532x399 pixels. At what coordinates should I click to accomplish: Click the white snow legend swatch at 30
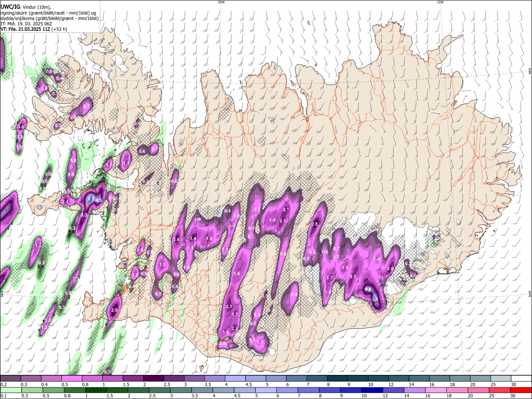[522, 378]
